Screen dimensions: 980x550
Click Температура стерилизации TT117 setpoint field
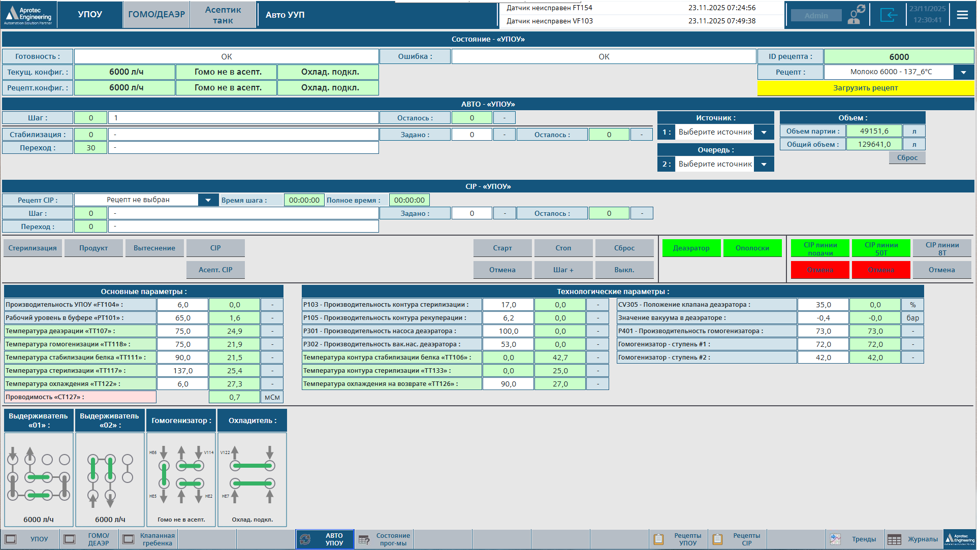point(182,371)
